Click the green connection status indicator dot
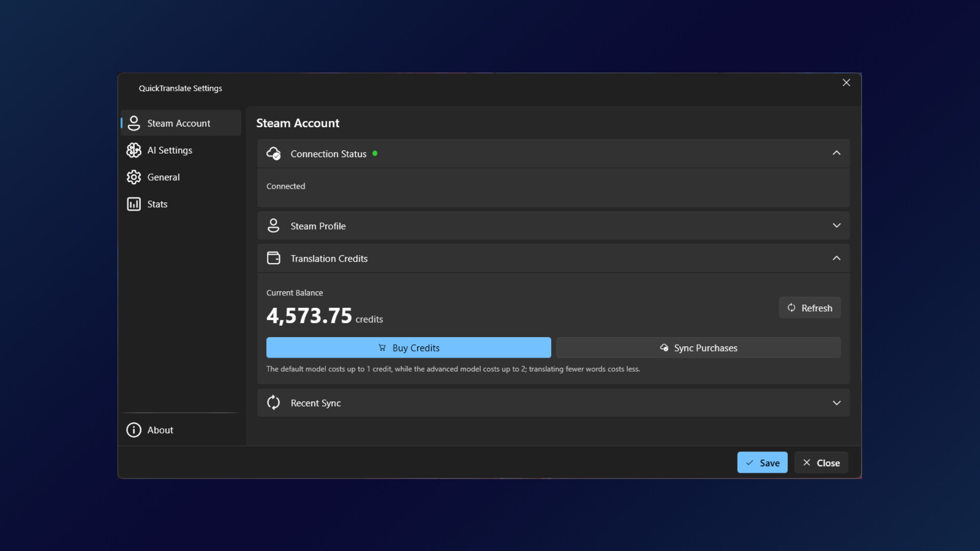 [375, 153]
